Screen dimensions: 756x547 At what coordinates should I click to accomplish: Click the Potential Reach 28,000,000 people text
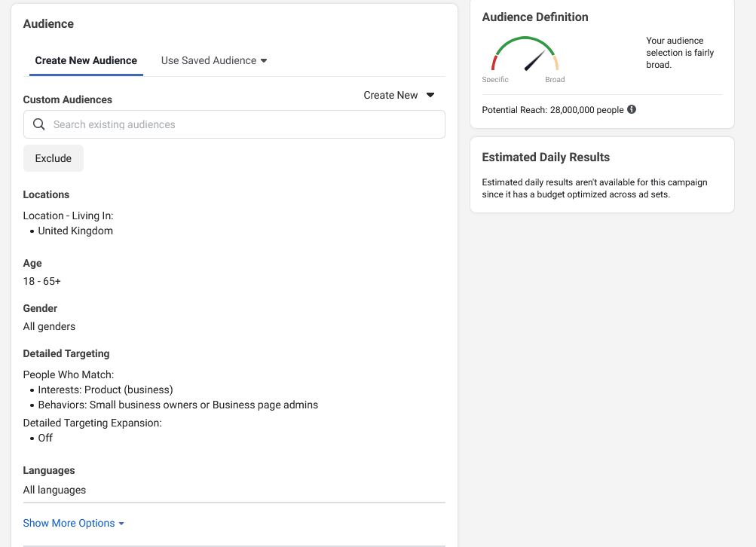coord(553,110)
